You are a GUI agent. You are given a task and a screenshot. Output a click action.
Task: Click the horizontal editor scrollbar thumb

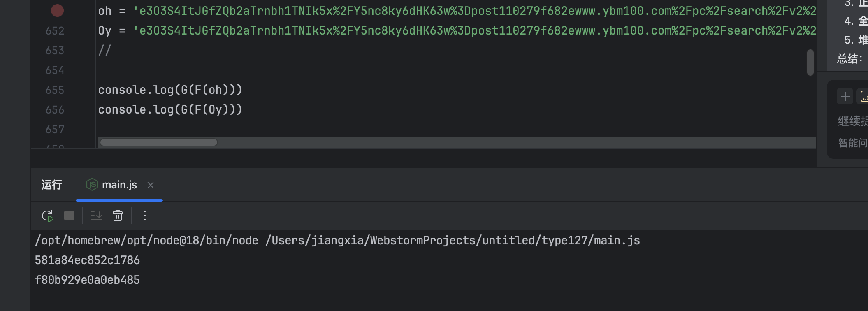(159, 142)
